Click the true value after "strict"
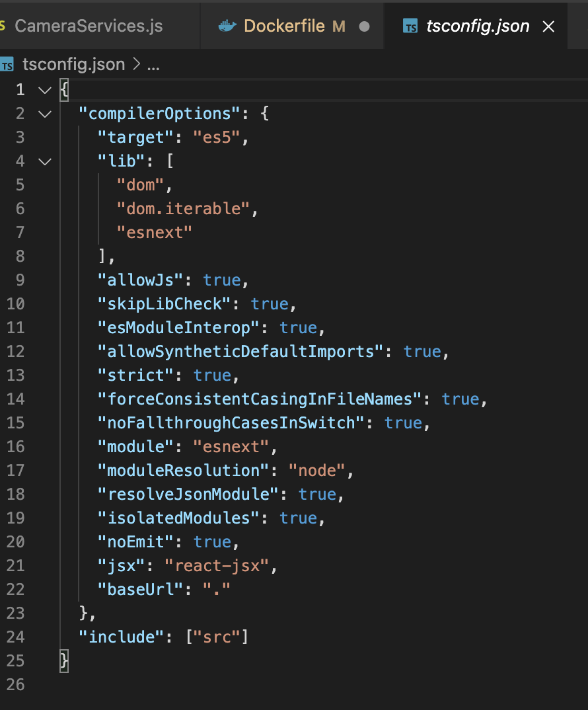Viewport: 588px width, 710px height. [212, 375]
